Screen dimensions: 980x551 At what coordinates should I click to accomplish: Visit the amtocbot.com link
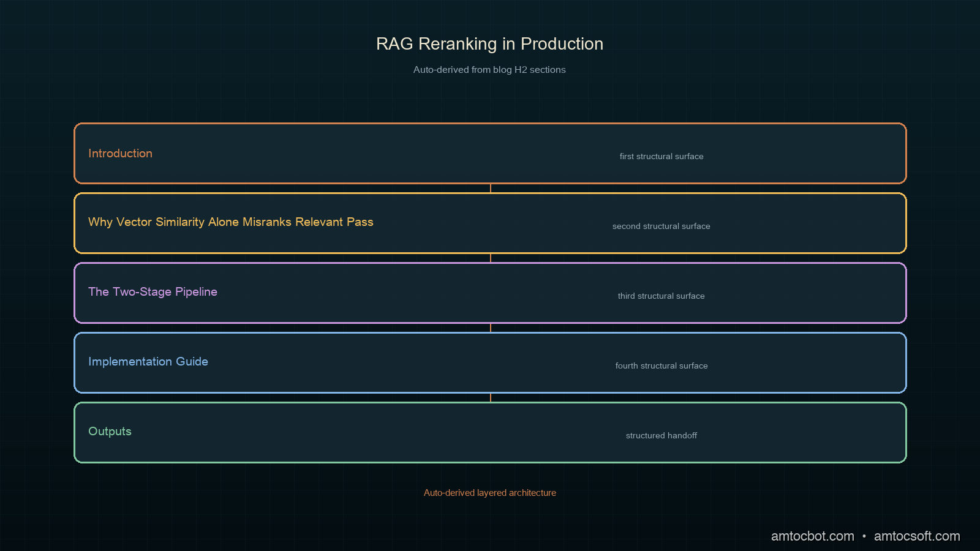click(812, 536)
